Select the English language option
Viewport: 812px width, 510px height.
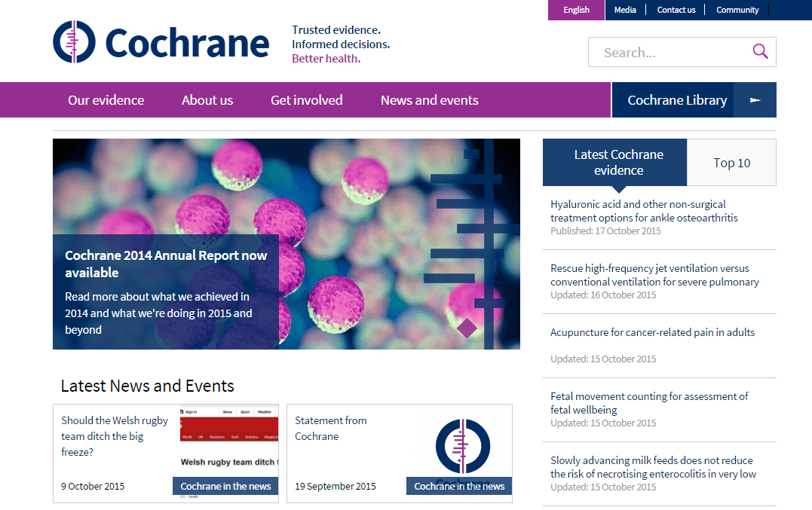[x=576, y=10]
